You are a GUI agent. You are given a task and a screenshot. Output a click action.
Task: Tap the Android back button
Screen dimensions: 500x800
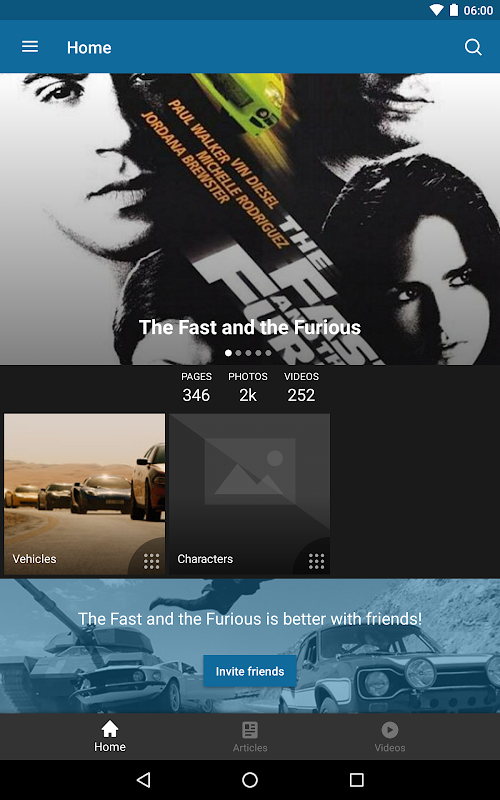tap(143, 780)
